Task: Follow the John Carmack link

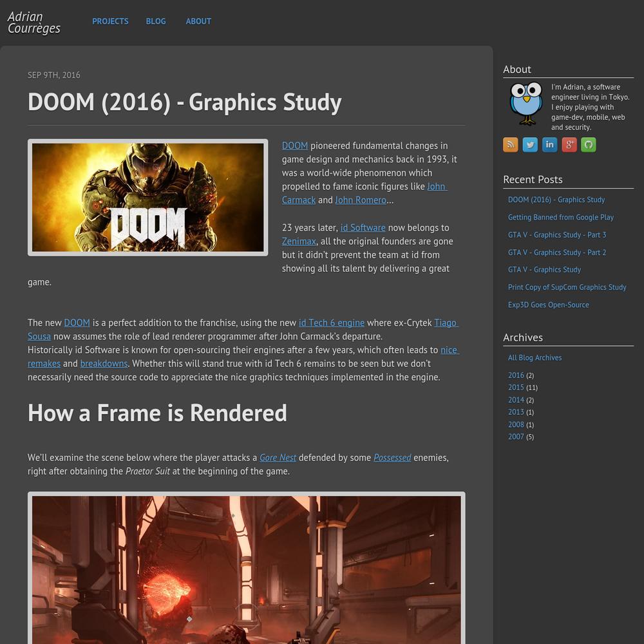Action: (299, 200)
